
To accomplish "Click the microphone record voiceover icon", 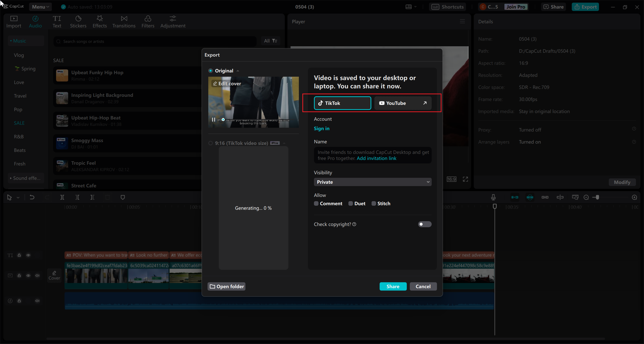I will point(493,197).
